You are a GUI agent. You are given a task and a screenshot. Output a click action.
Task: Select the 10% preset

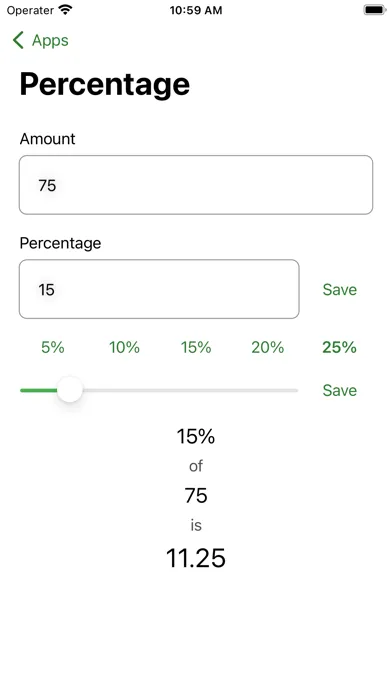click(124, 347)
